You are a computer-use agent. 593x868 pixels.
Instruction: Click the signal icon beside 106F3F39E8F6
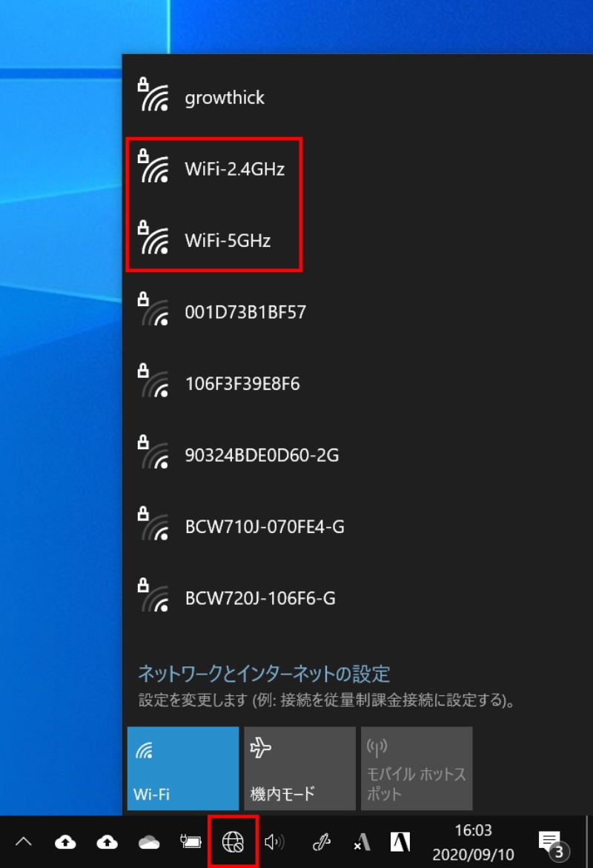coord(153,381)
